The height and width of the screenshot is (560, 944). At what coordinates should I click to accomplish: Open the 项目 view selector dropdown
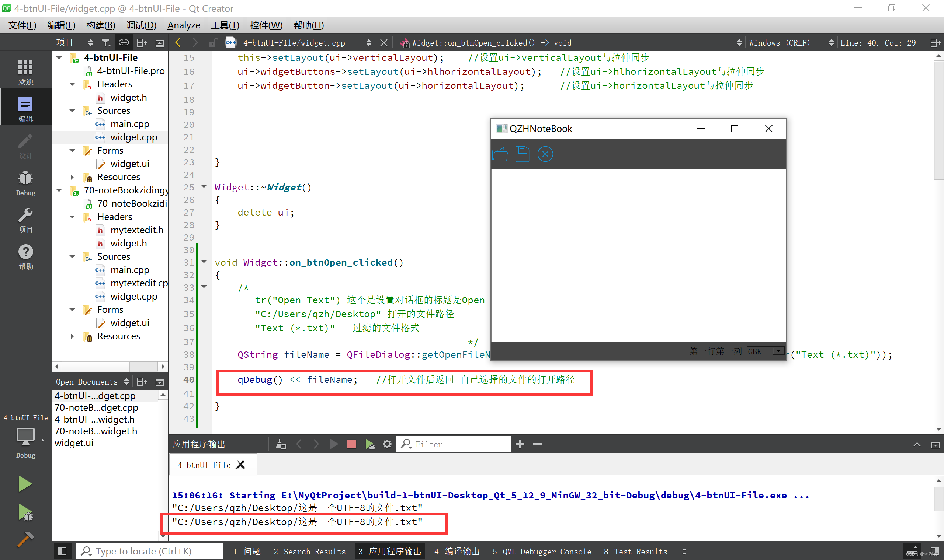(74, 43)
